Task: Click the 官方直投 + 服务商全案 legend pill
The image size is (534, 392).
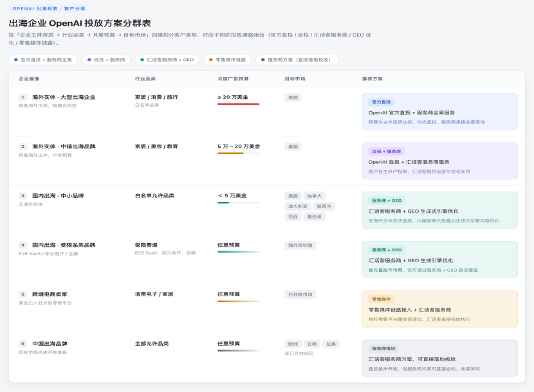Action: pyautogui.click(x=43, y=60)
